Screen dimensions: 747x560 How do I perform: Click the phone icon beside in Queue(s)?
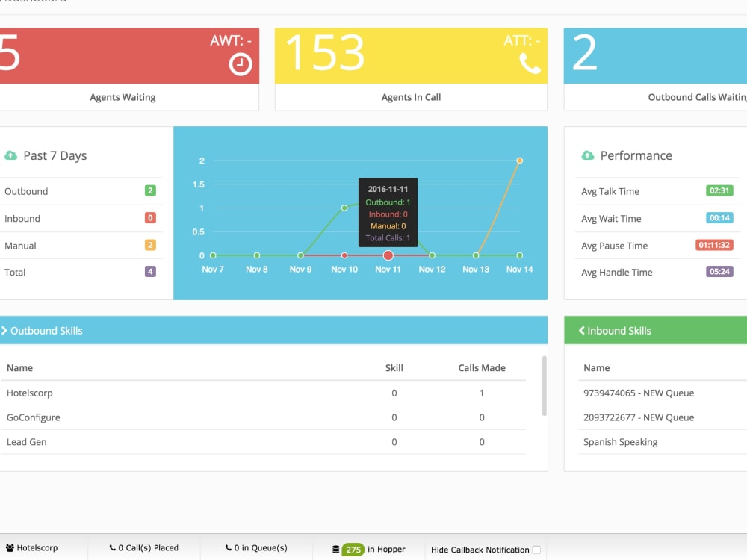pos(228,547)
